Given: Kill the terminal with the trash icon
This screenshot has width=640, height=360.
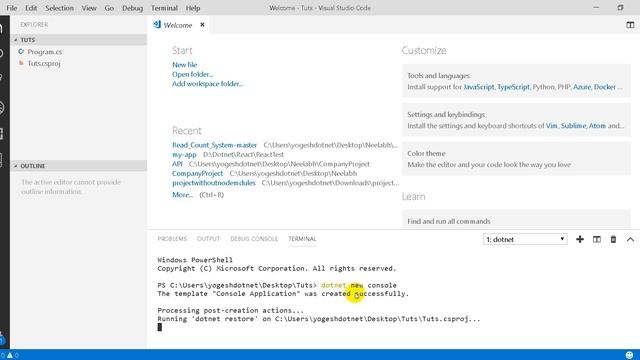Looking at the screenshot, I should tap(613, 239).
